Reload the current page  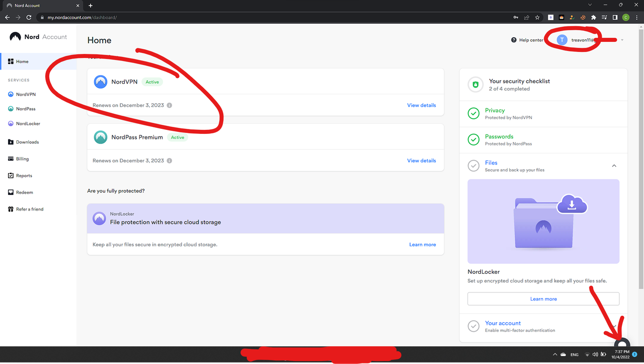(29, 17)
